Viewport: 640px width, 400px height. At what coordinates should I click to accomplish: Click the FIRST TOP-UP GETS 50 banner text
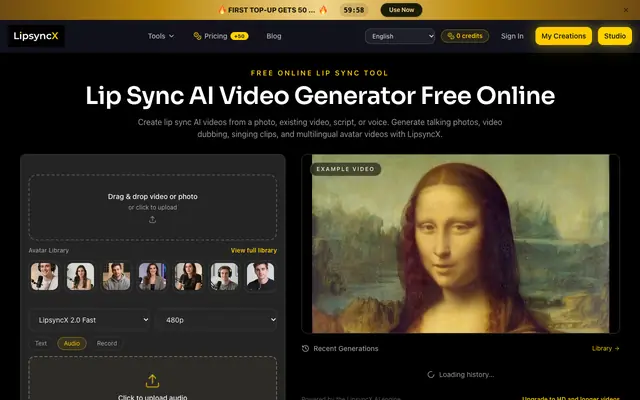pyautogui.click(x=271, y=10)
